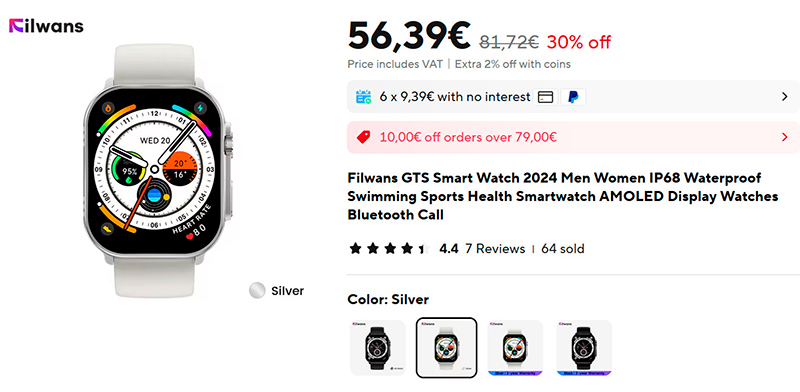Choose silver 2 year warranty thumbnail

tap(515, 348)
